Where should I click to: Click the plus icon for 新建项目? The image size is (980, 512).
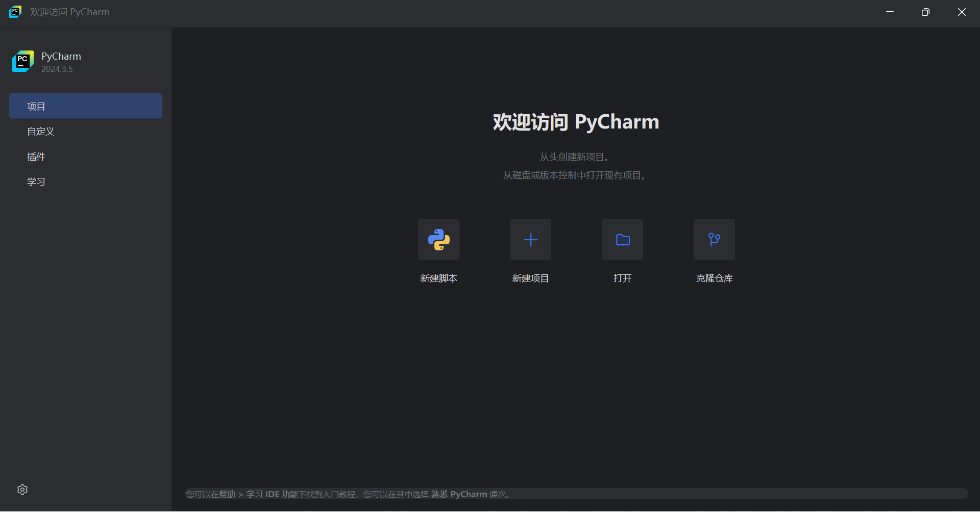point(530,239)
